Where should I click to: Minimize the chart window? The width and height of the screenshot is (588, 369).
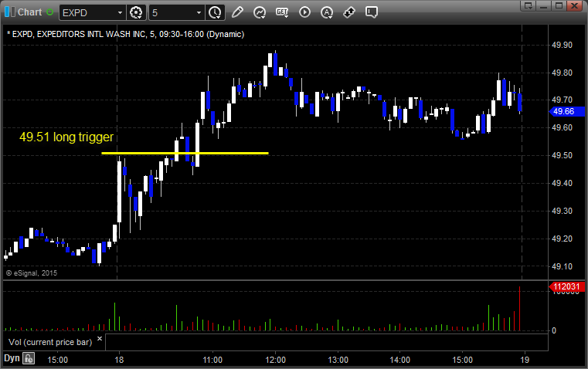[x=544, y=5]
